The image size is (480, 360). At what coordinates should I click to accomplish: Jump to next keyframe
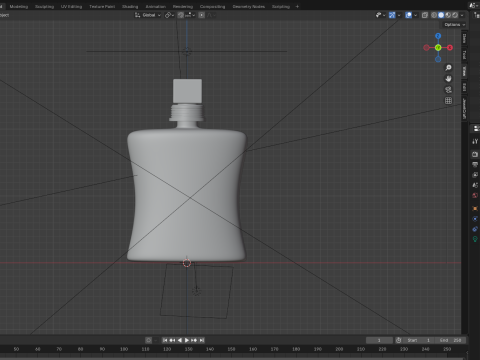point(194,340)
